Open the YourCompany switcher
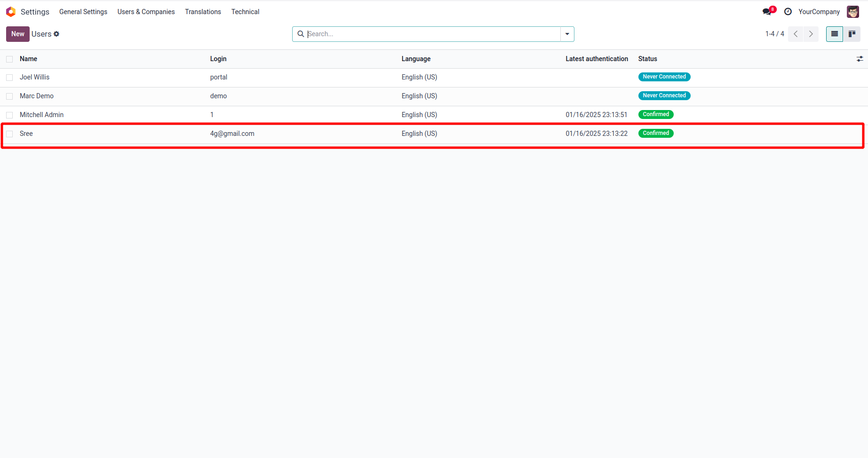868x458 pixels. tap(819, 12)
